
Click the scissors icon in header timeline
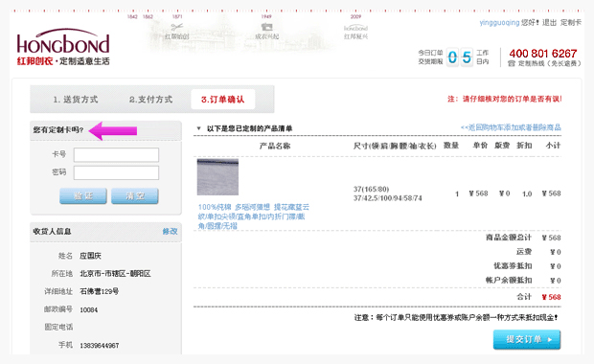point(176,27)
